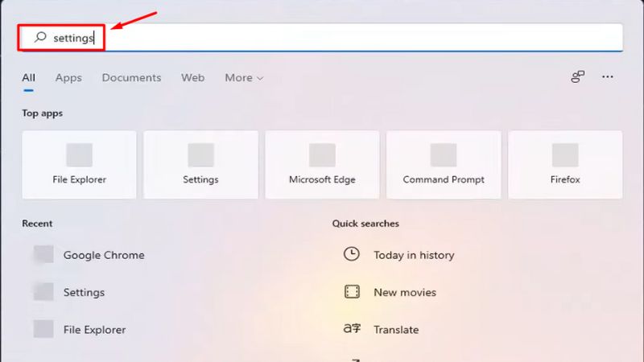
Task: Click the Google Chrome recent icon
Action: pyautogui.click(x=43, y=254)
